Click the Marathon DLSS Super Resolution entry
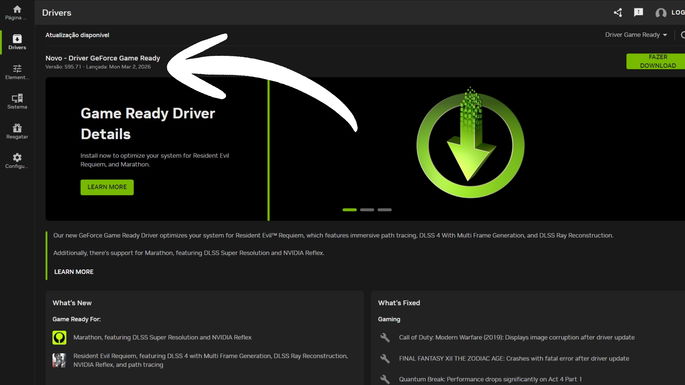The height and width of the screenshot is (385, 685). (163, 337)
